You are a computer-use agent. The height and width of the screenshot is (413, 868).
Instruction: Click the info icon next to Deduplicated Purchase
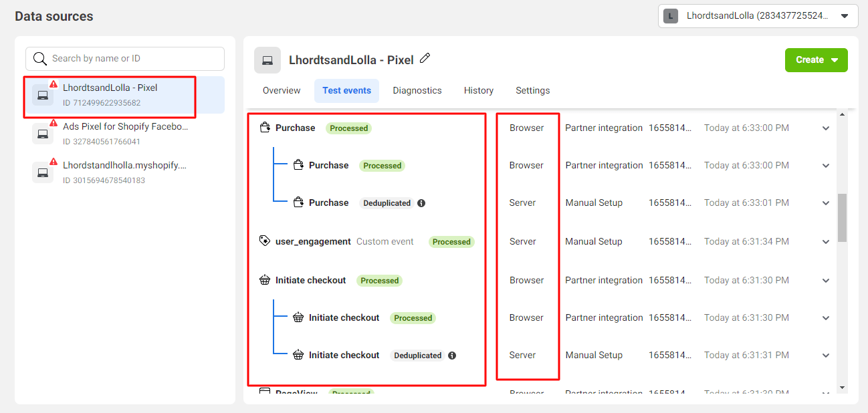coord(421,203)
